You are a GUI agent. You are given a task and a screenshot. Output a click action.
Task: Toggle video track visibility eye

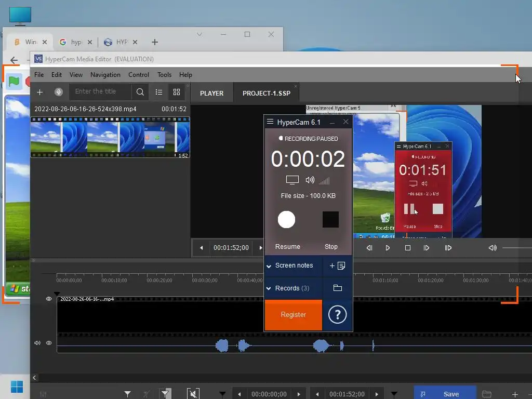point(49,299)
